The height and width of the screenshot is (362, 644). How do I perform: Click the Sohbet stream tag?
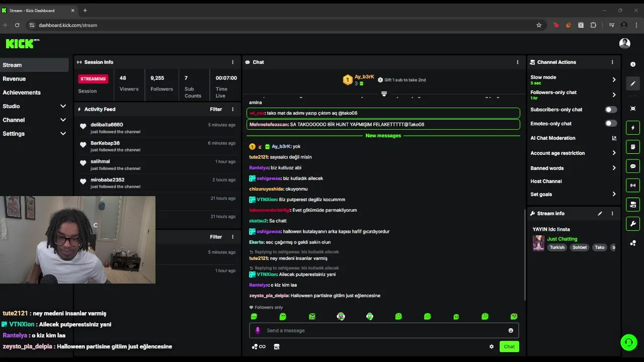click(580, 247)
